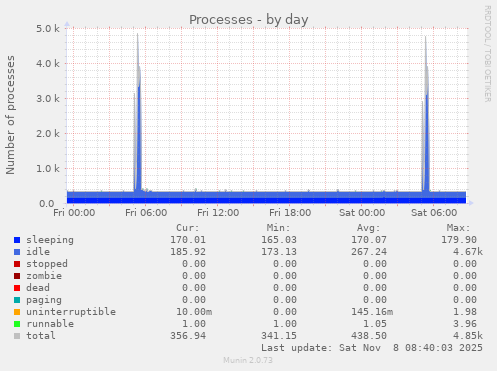
Task: Click the '5.0 k' y-axis label
Action: 48,29
